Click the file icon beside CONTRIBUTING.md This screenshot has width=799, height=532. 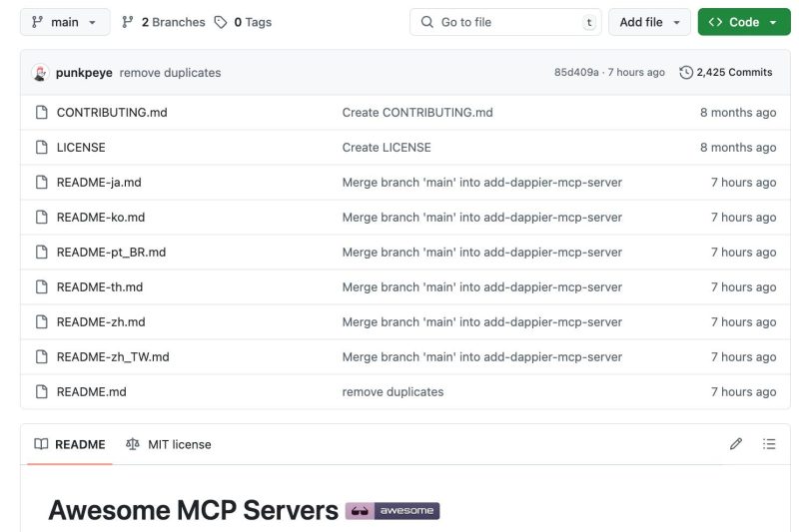(x=41, y=113)
